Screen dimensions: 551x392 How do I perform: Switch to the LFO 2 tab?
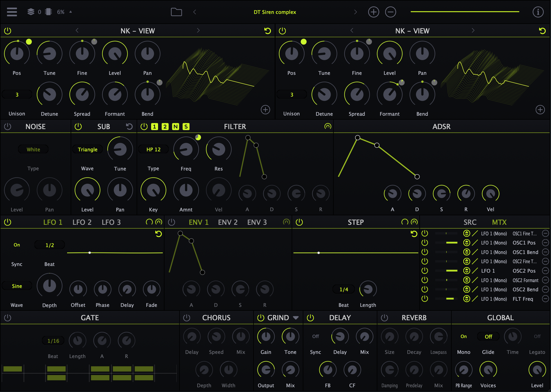click(82, 222)
